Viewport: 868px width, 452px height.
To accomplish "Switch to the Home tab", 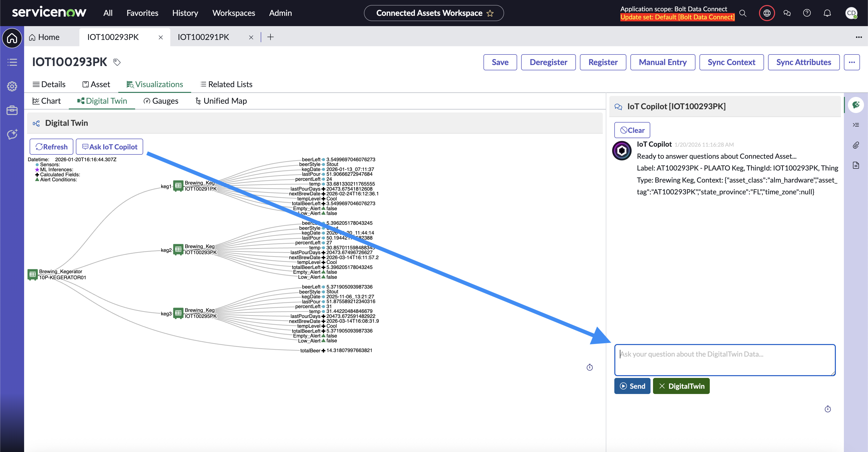I will (x=44, y=37).
